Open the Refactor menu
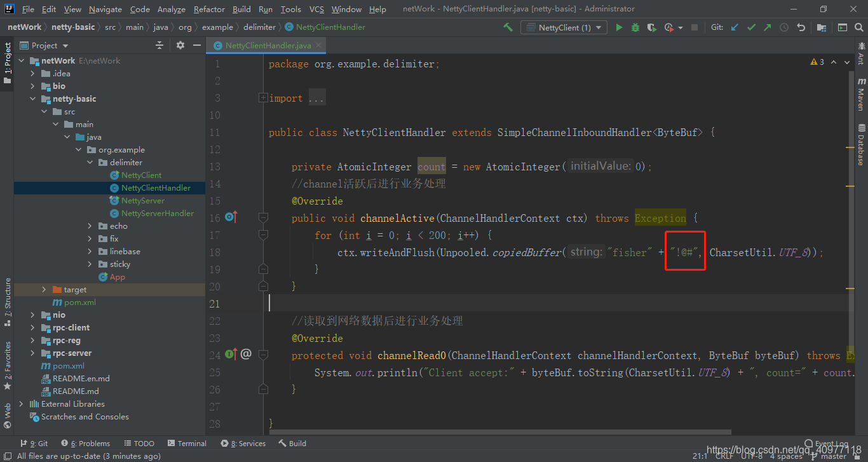The width and height of the screenshot is (868, 462). click(x=210, y=9)
